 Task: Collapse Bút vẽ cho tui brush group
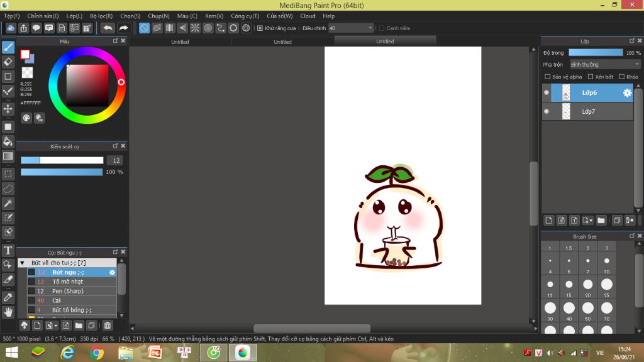(23, 263)
